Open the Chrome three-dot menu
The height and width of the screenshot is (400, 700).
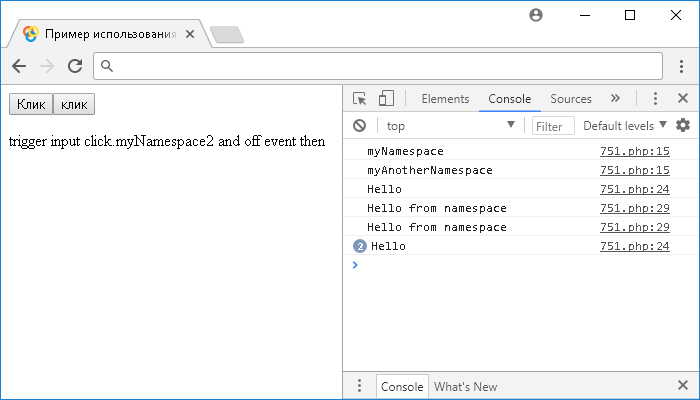(682, 66)
